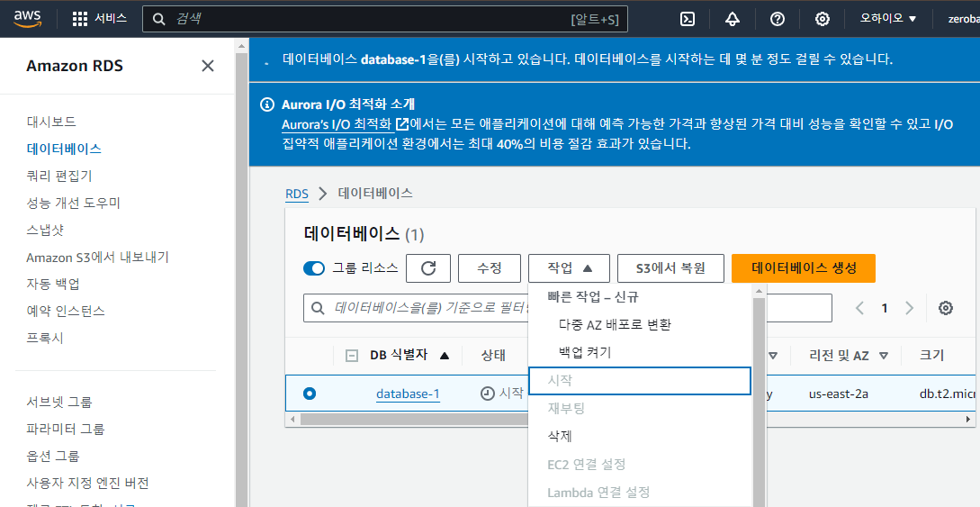Open the Ohio region dropdown
The height and width of the screenshot is (507, 980).
point(887,19)
